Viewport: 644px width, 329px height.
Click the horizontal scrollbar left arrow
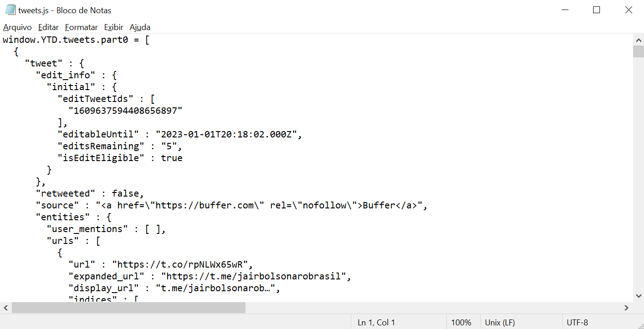(5, 308)
